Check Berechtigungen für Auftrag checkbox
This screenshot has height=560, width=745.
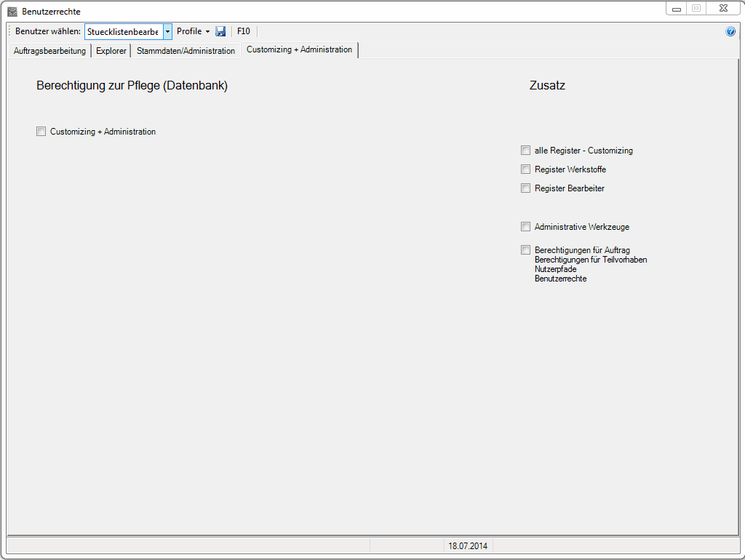point(526,250)
